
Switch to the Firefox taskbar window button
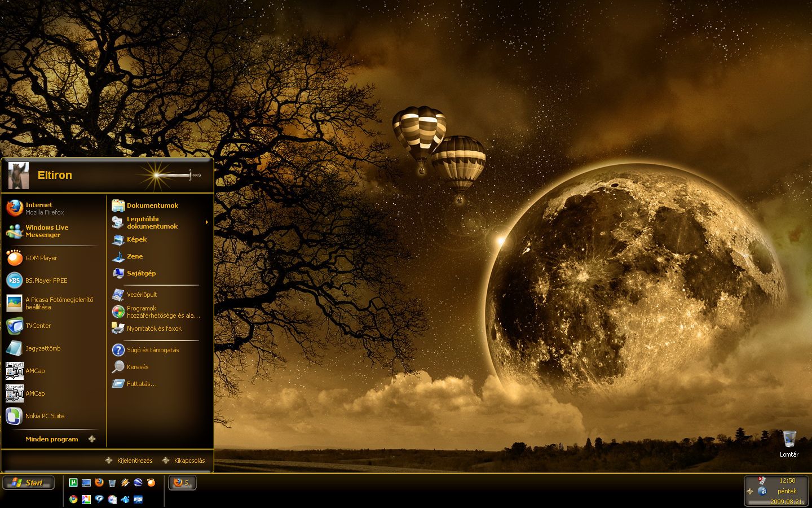[x=182, y=483]
